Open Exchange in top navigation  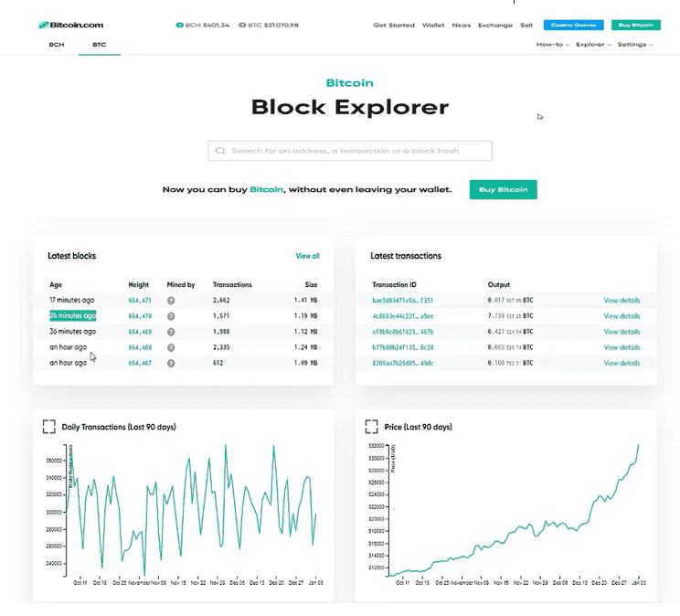(x=495, y=26)
